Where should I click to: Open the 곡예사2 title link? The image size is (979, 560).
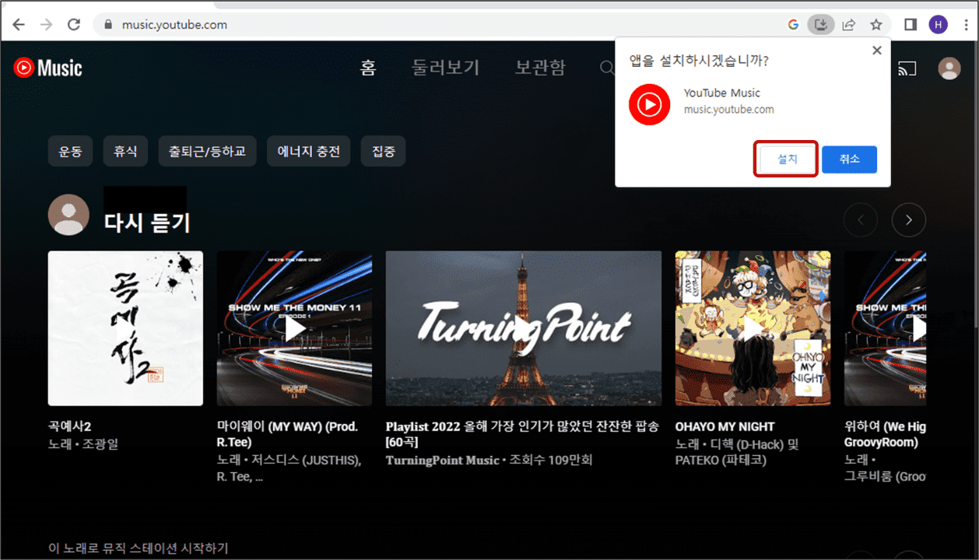(70, 426)
